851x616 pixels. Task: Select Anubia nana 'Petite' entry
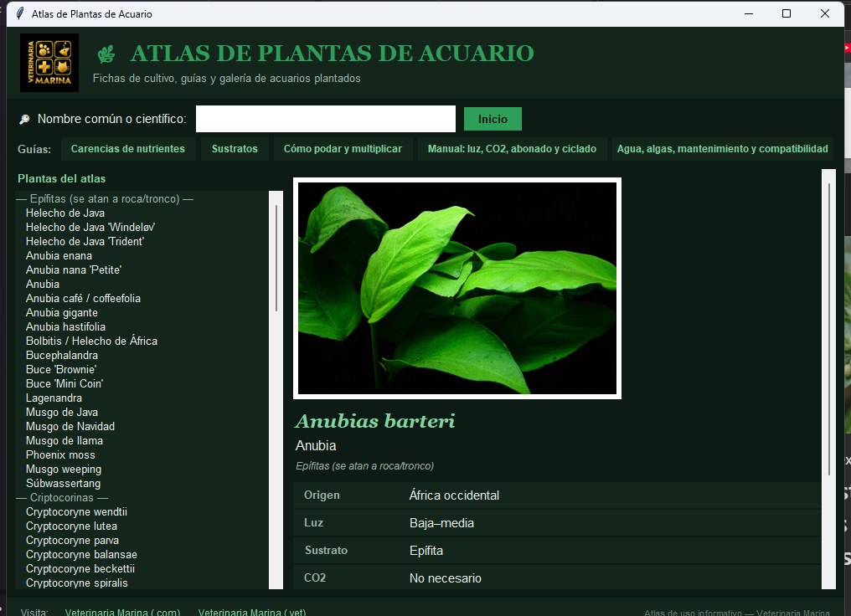(x=73, y=270)
